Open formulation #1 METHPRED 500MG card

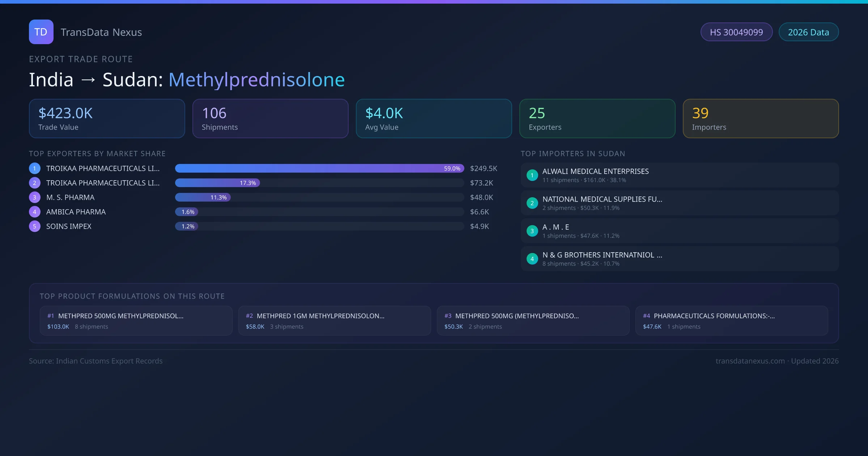[136, 321]
